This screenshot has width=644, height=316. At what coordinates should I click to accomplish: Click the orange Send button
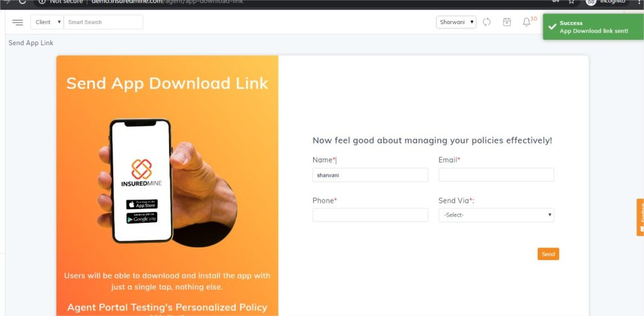tap(548, 254)
